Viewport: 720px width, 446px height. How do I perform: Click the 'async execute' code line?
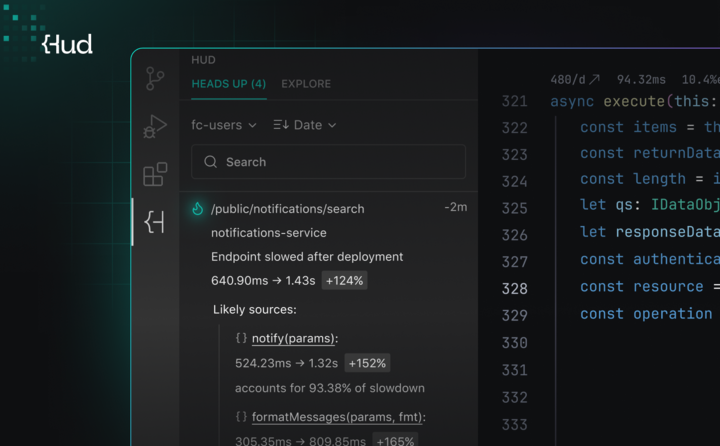[635, 101]
